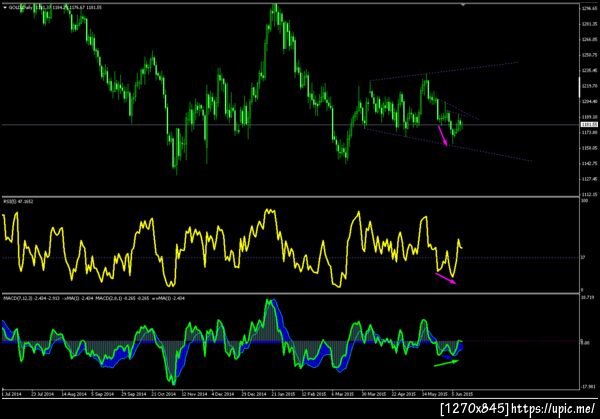Click the 21 Oct 2014 date label
The image size is (600, 419).
163,394
